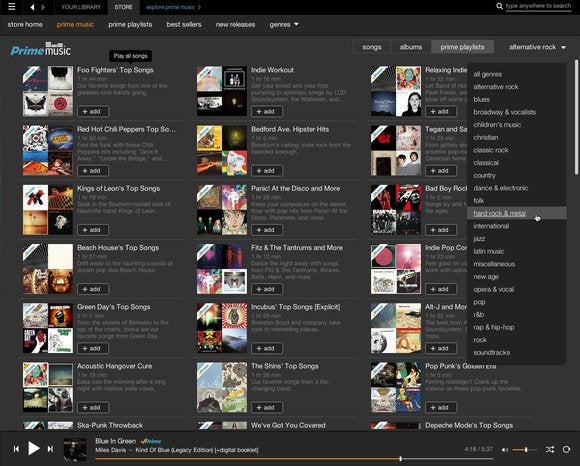Select the prime playlists filter button
This screenshot has height=466, width=580.
[x=462, y=47]
